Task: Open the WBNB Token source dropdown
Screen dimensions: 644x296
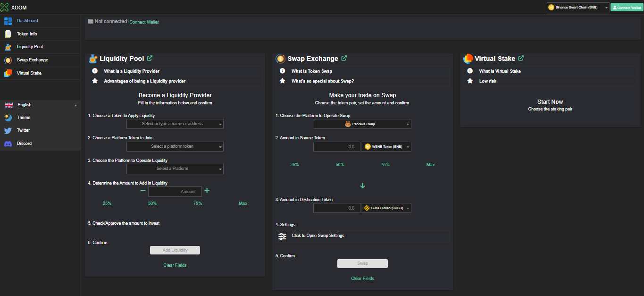Action: [x=386, y=147]
